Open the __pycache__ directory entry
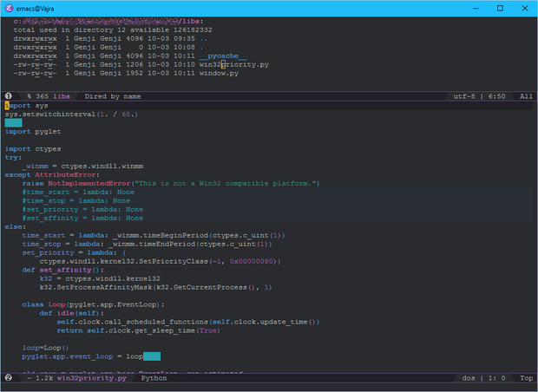The image size is (538, 392). coord(223,56)
